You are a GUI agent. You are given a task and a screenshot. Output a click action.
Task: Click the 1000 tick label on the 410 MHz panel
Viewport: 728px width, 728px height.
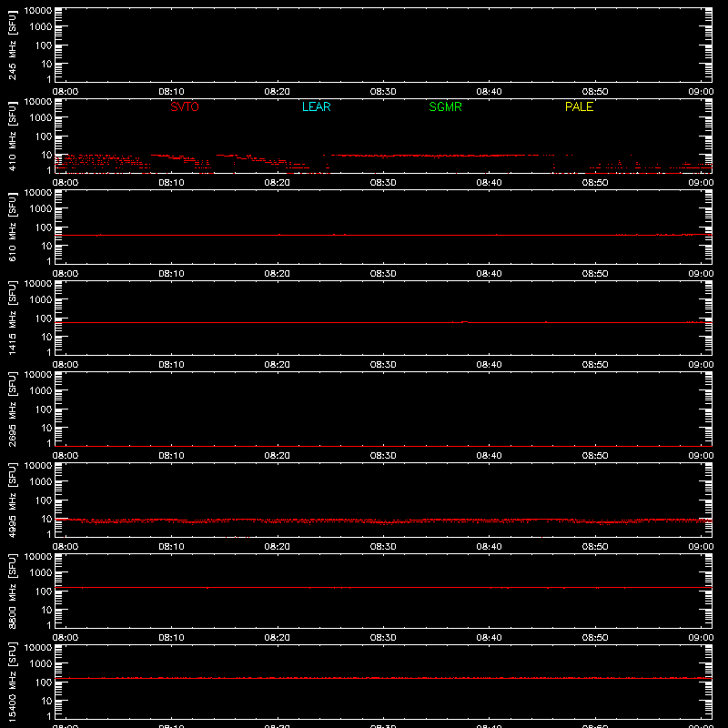(x=41, y=118)
